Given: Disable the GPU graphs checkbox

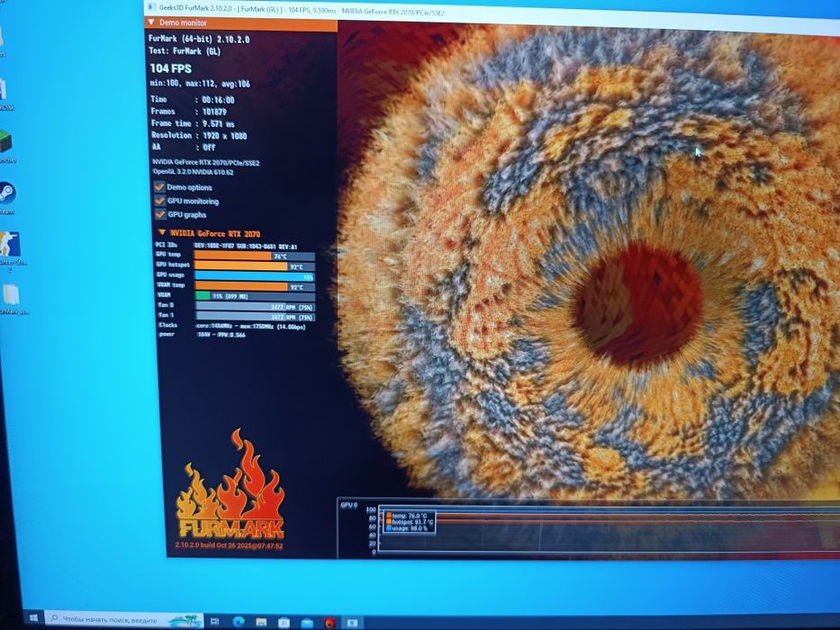Looking at the screenshot, I should [x=159, y=214].
